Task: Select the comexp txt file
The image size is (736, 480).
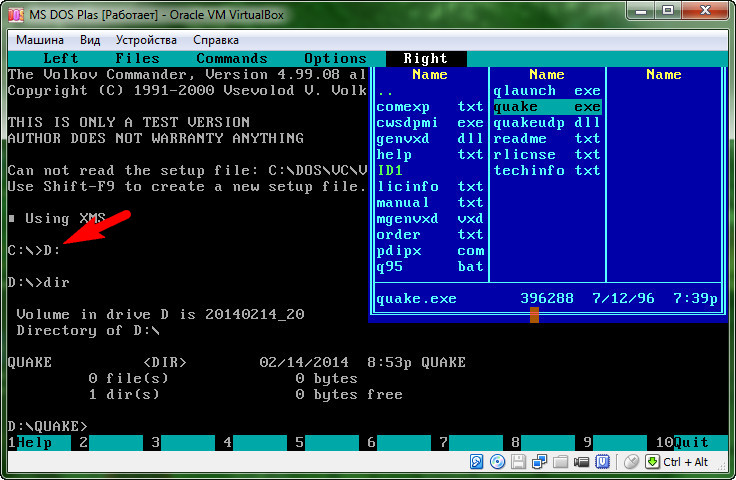Action: click(429, 107)
